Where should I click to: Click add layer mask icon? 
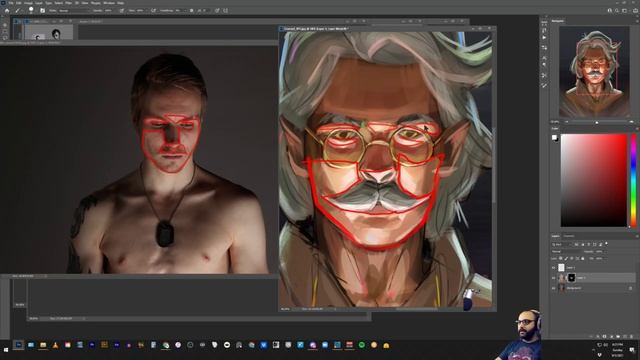[604, 337]
